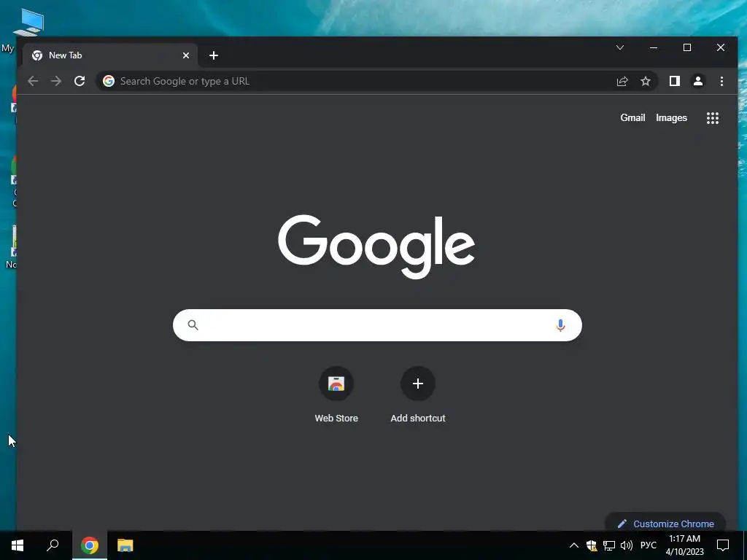
Task: Start voice search with microphone icon
Action: [561, 325]
